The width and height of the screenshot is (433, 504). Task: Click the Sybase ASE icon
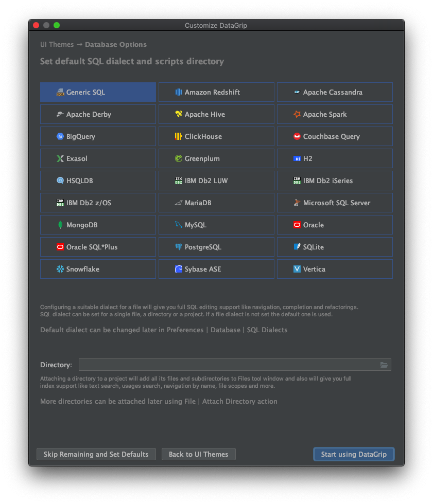coord(179,269)
